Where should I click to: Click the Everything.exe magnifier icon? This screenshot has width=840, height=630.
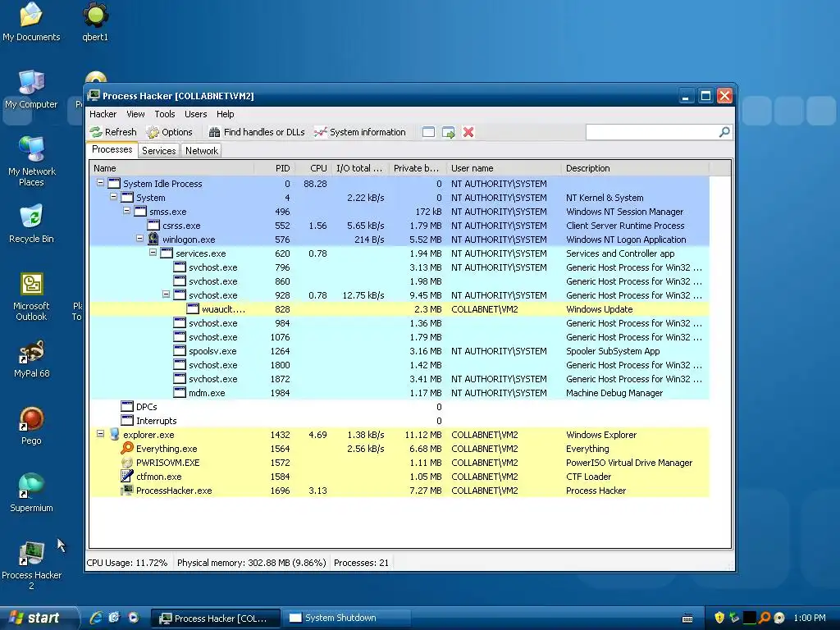(x=127, y=448)
